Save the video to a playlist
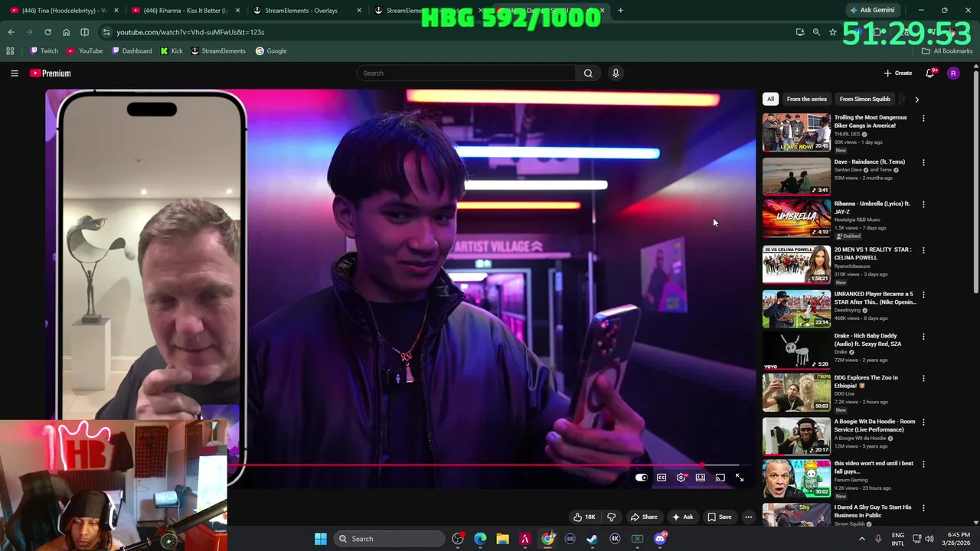This screenshot has width=980, height=551. [x=719, y=517]
